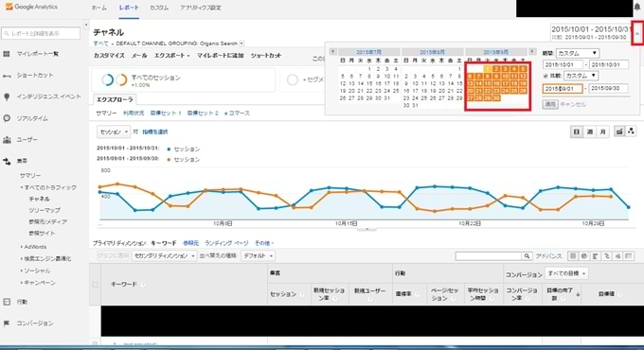Select the pie chart view icon
This screenshot has height=350, width=644.
tap(584, 256)
